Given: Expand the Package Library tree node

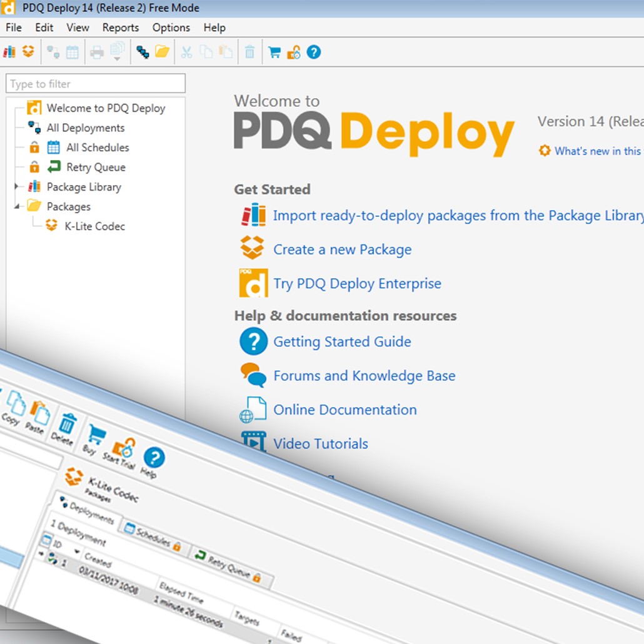Looking at the screenshot, I should tap(16, 186).
